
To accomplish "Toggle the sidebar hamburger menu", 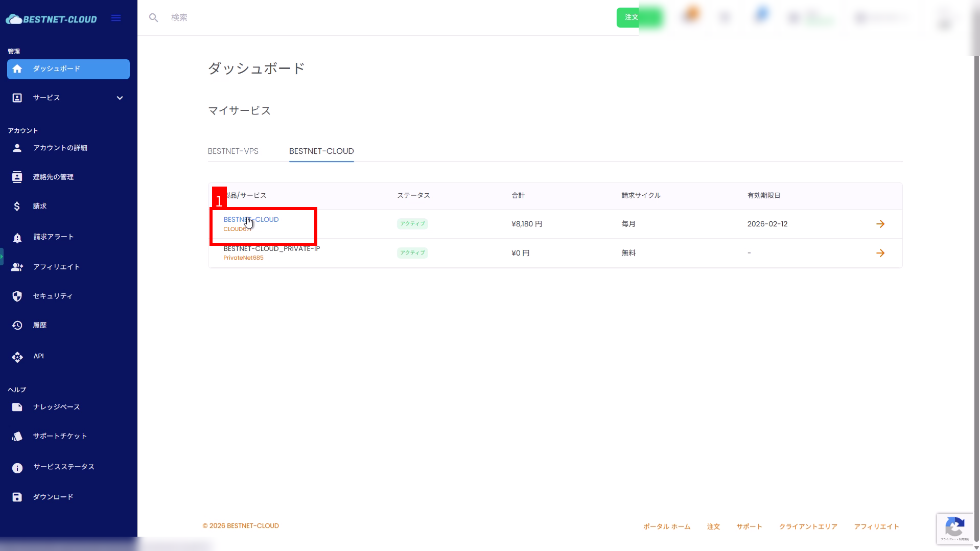I will point(116,18).
